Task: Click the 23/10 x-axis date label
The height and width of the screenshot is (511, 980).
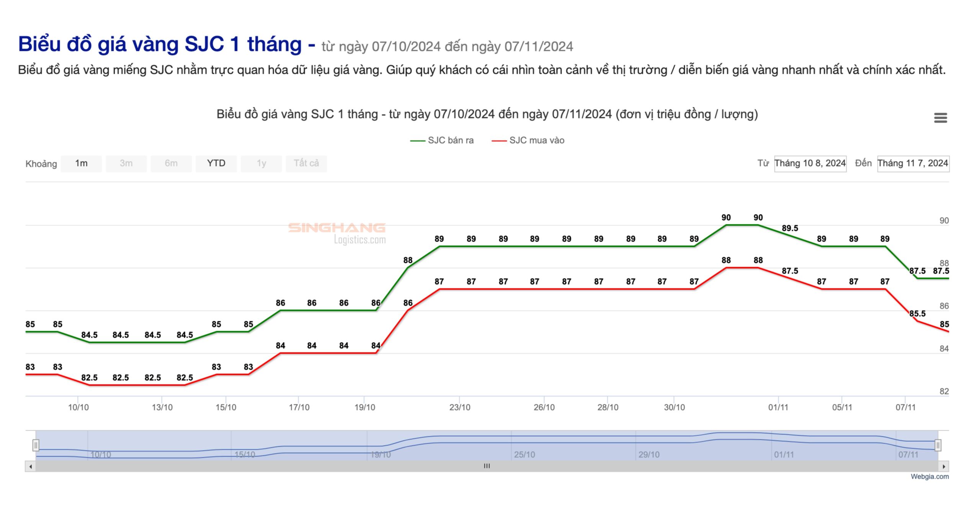Action: 460,407
